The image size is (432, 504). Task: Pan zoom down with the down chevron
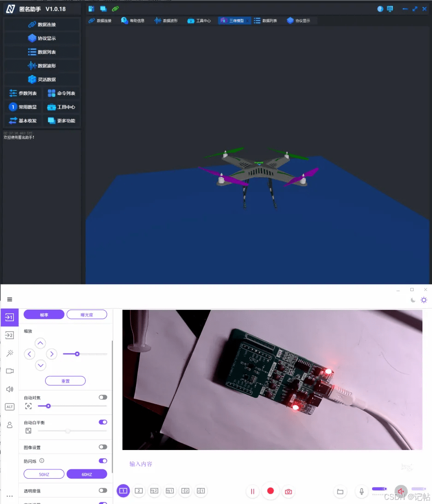(41, 365)
